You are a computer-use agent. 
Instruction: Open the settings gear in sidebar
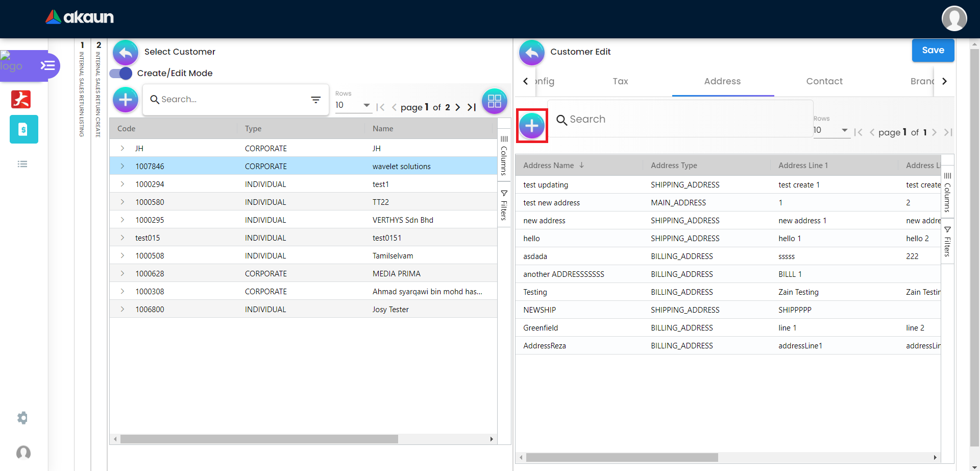point(22,418)
